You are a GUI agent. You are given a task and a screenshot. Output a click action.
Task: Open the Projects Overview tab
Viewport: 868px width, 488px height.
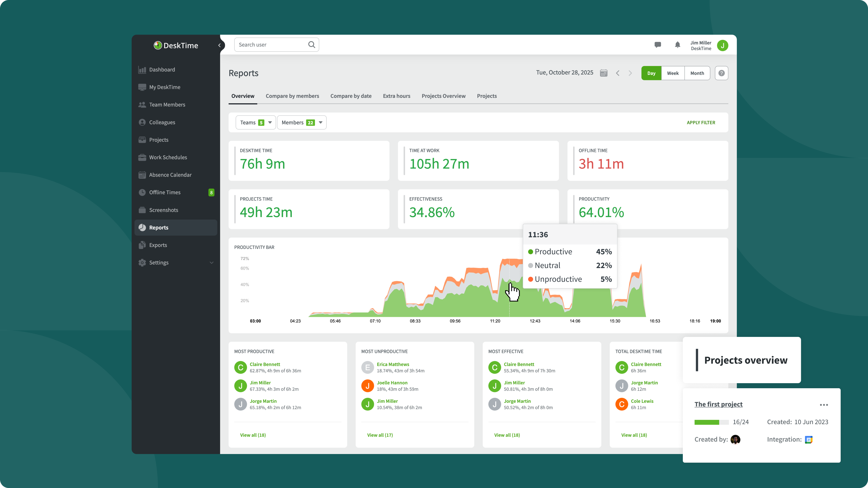pyautogui.click(x=443, y=96)
